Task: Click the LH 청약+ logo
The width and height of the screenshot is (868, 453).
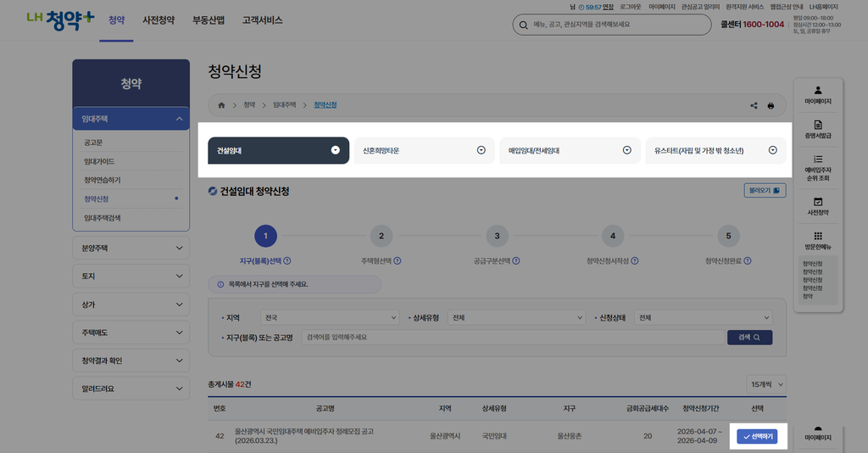Action: tap(61, 20)
